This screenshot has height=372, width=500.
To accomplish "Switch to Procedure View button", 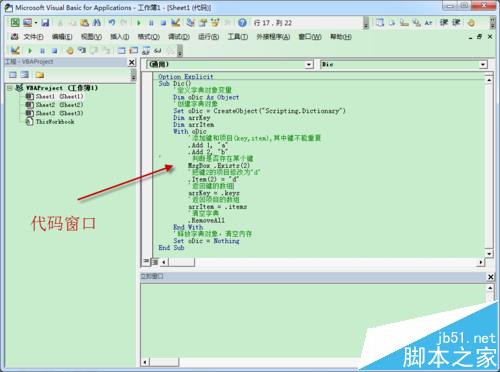I will point(146,262).
